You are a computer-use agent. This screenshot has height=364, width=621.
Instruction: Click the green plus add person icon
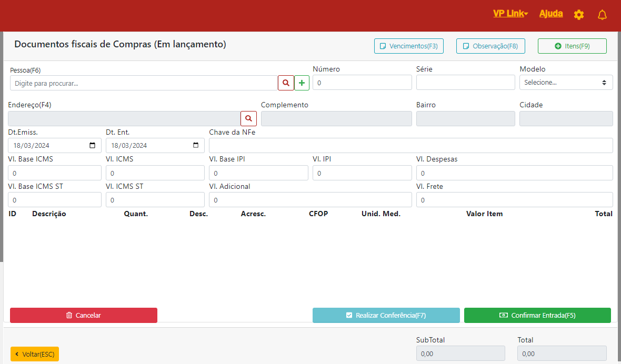coord(302,83)
